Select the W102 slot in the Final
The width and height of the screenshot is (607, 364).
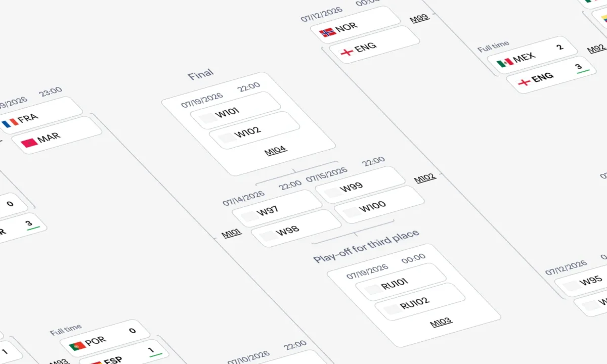pos(254,130)
